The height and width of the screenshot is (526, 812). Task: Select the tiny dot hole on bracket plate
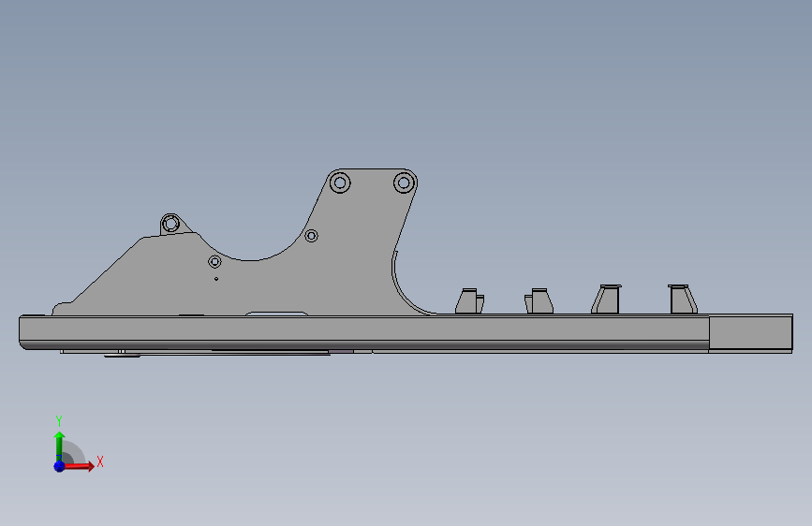click(216, 279)
